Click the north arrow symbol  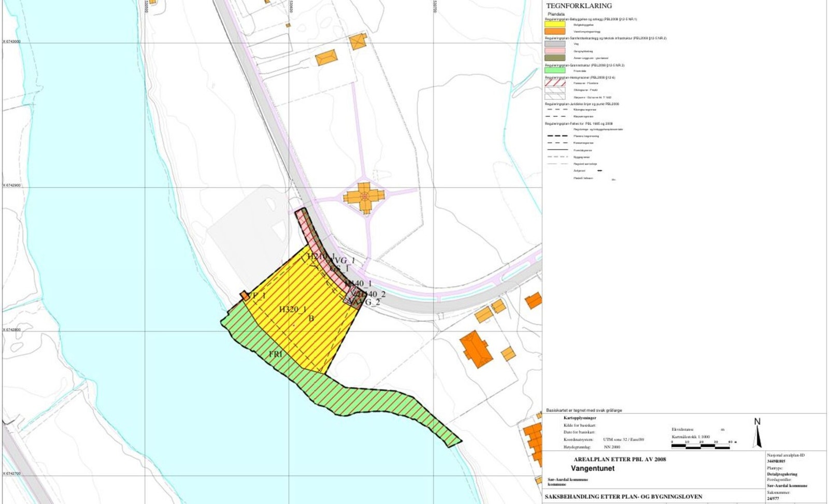coord(757,434)
